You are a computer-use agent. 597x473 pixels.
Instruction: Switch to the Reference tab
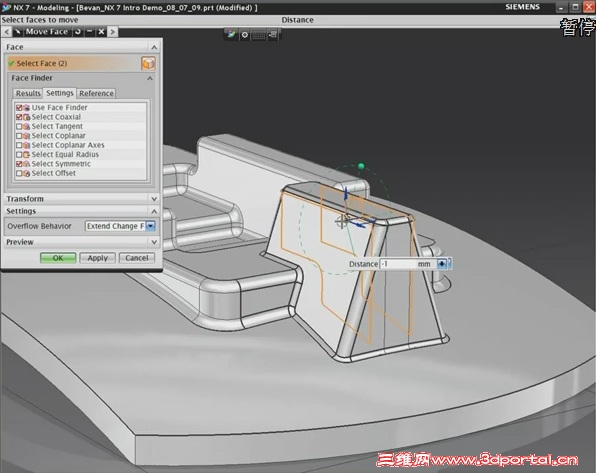tap(96, 93)
